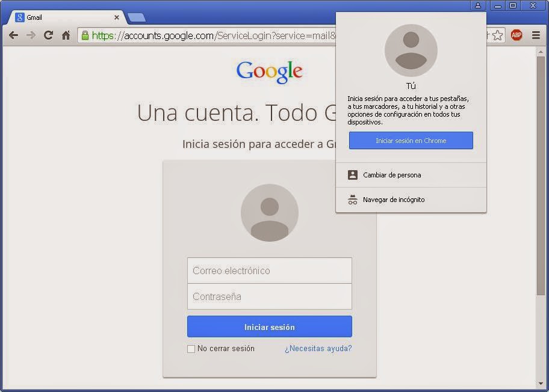The height and width of the screenshot is (392, 549).
Task: Click the incognito spy icon
Action: point(353,200)
